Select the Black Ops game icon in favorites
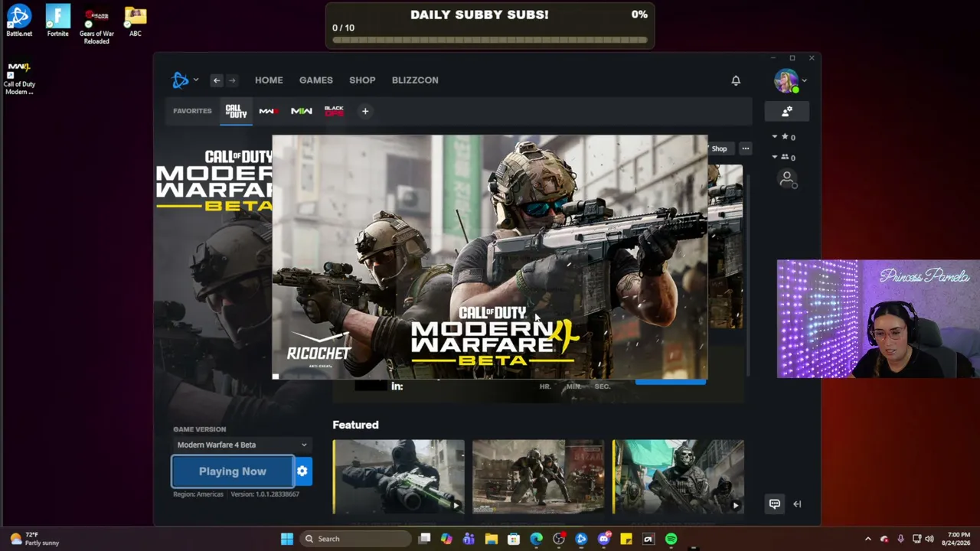 [x=334, y=112]
